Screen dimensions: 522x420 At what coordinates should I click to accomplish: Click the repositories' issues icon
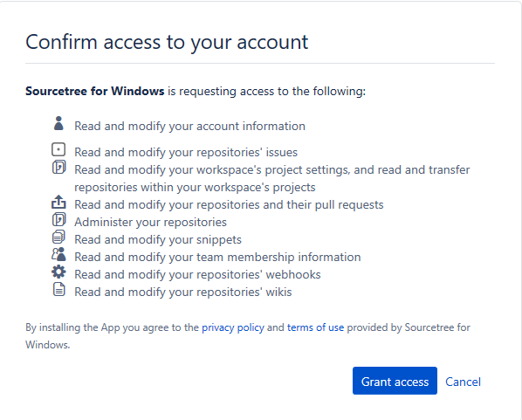[58, 149]
